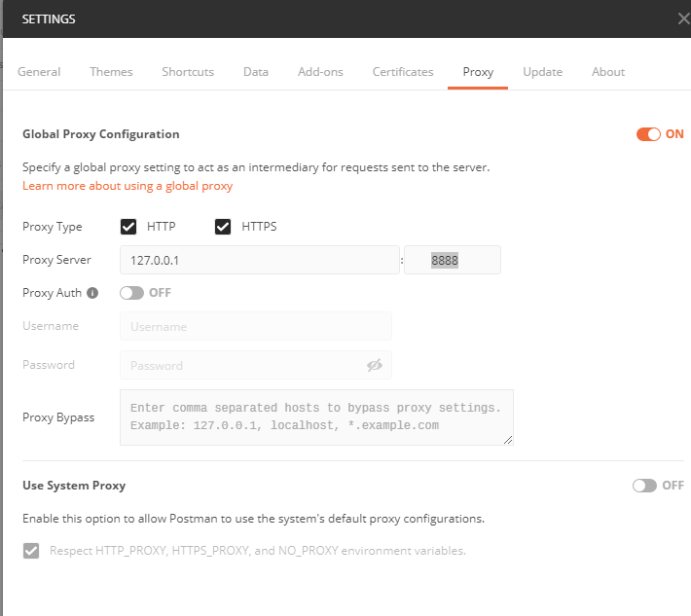This screenshot has height=616, width=691.
Task: Click the Proxy Server host field 127.0.0.1
Action: click(260, 261)
